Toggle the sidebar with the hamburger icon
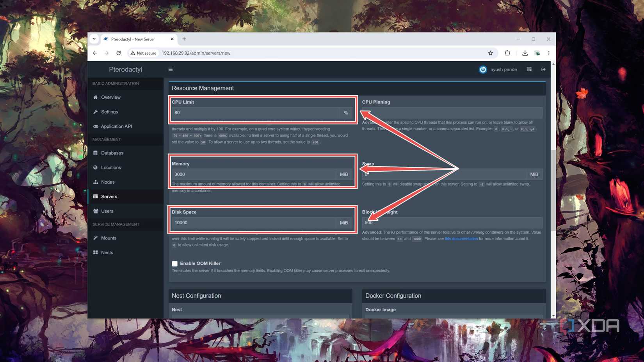Image resolution: width=644 pixels, height=362 pixels. point(170,69)
